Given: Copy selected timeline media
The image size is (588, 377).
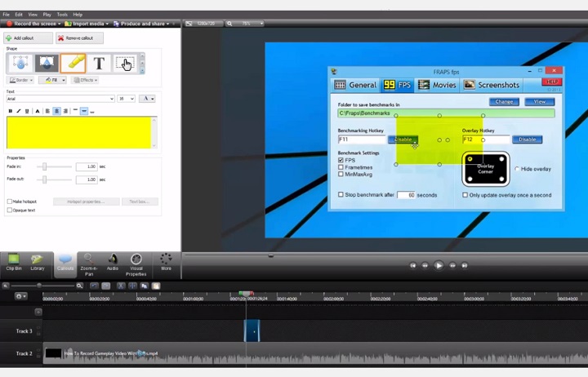Looking at the screenshot, I should pyautogui.click(x=145, y=286).
